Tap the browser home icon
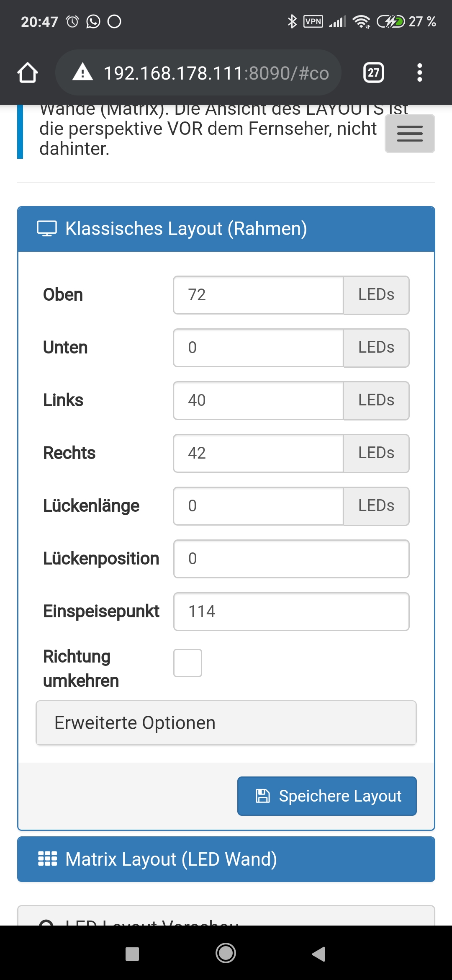The width and height of the screenshot is (452, 980). click(x=28, y=73)
